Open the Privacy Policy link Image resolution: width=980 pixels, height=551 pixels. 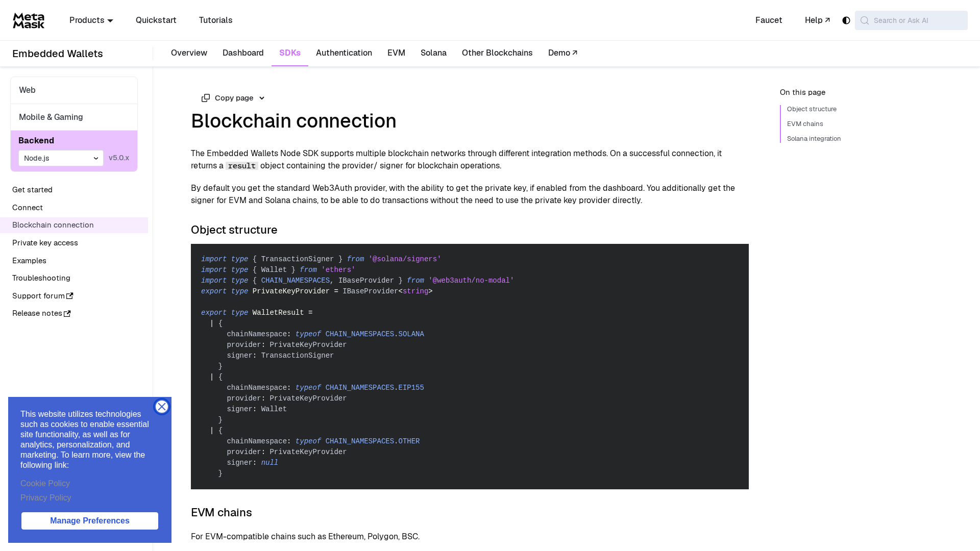(x=46, y=498)
